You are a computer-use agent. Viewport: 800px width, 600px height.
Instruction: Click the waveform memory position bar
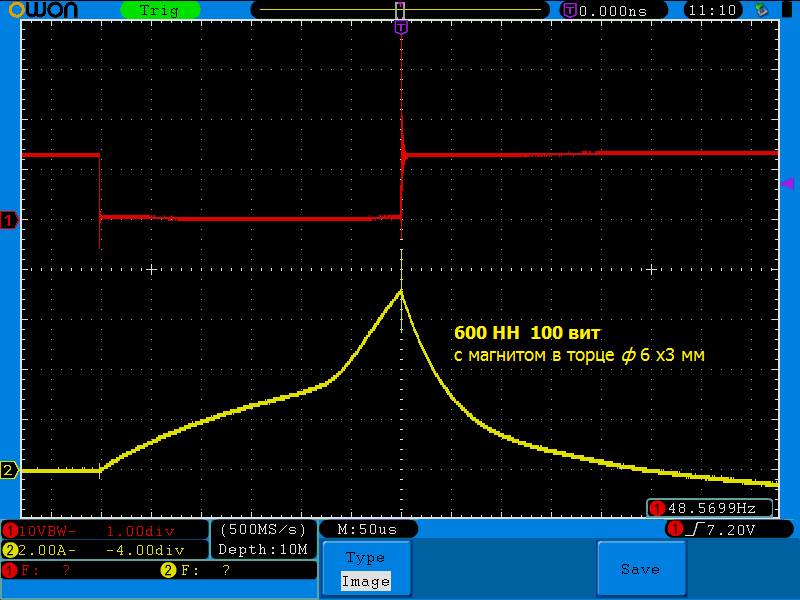click(x=400, y=10)
